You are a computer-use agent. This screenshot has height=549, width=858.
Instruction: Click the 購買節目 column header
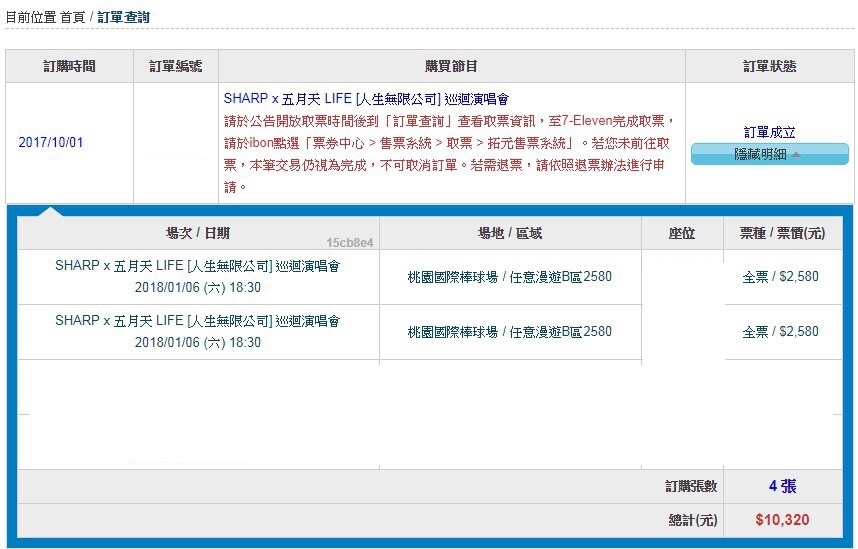click(451, 66)
